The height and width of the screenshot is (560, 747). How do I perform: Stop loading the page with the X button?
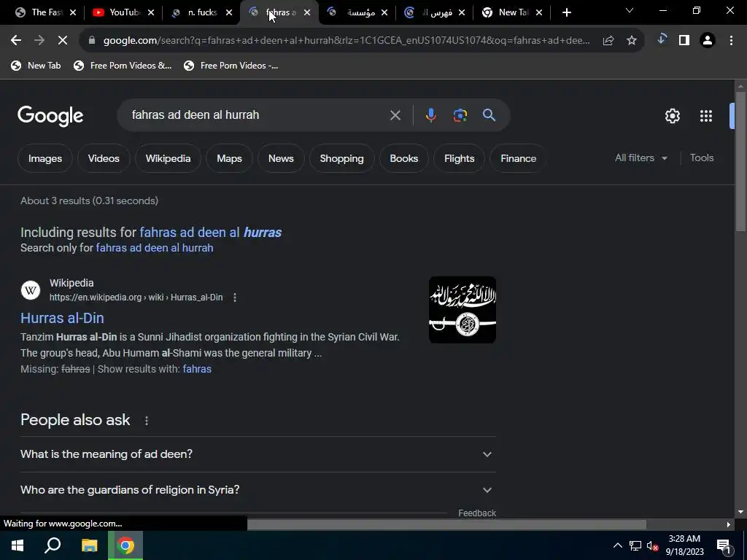click(x=63, y=41)
